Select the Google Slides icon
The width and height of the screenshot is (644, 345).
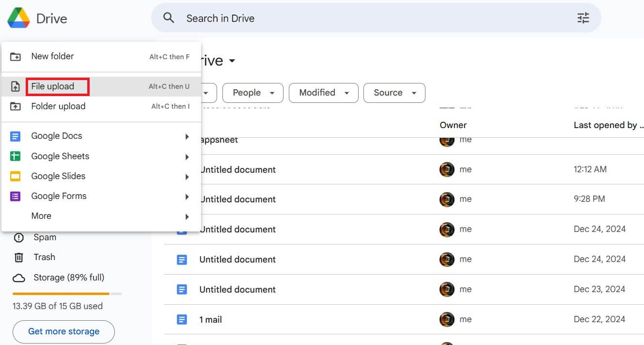tap(15, 176)
